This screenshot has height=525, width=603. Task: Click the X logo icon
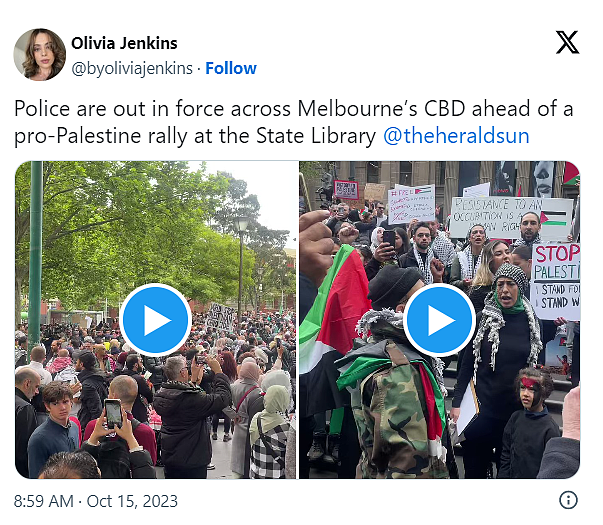click(x=567, y=42)
